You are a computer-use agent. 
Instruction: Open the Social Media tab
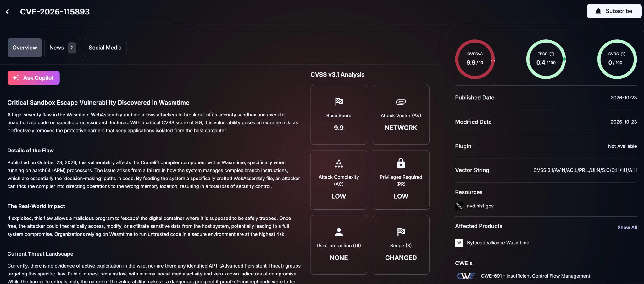(x=105, y=48)
